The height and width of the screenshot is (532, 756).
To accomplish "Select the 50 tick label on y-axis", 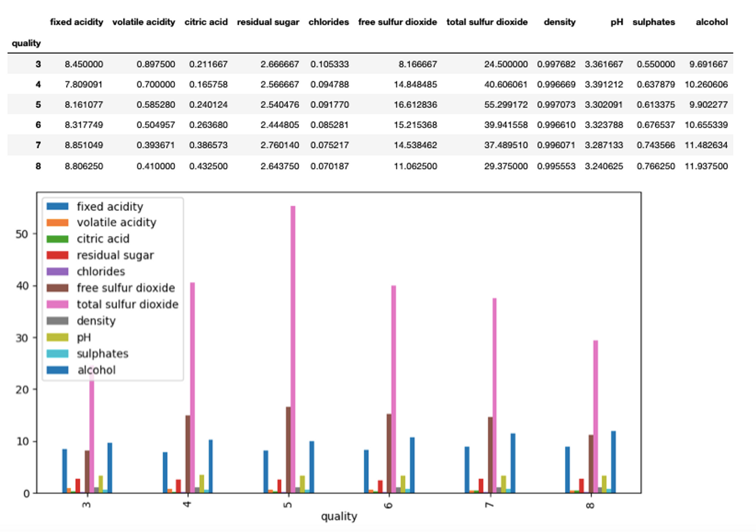I will (x=22, y=234).
